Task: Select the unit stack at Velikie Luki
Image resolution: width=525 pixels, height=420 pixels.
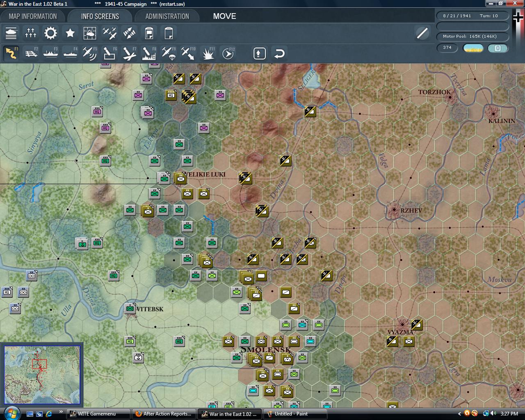Action: (x=180, y=178)
